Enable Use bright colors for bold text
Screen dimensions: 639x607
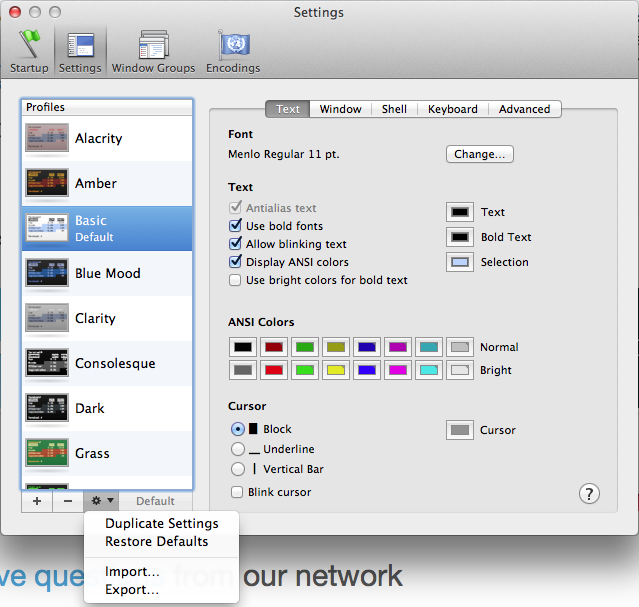point(235,280)
